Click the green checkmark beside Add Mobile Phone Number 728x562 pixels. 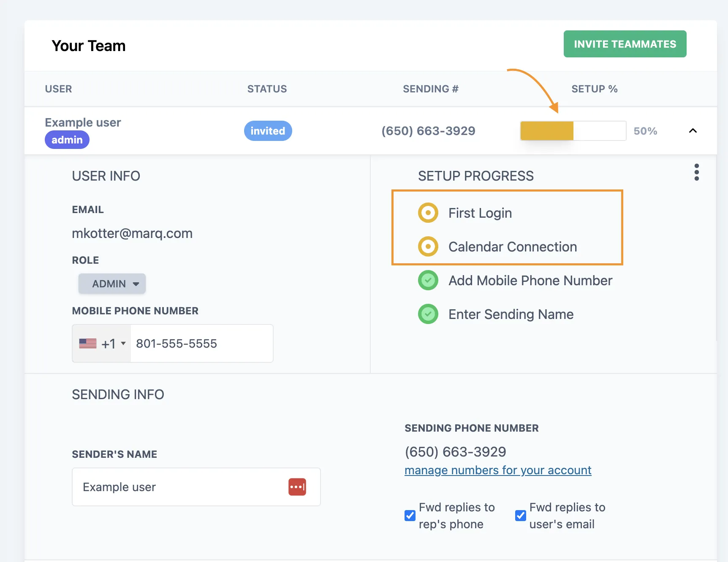coord(428,280)
